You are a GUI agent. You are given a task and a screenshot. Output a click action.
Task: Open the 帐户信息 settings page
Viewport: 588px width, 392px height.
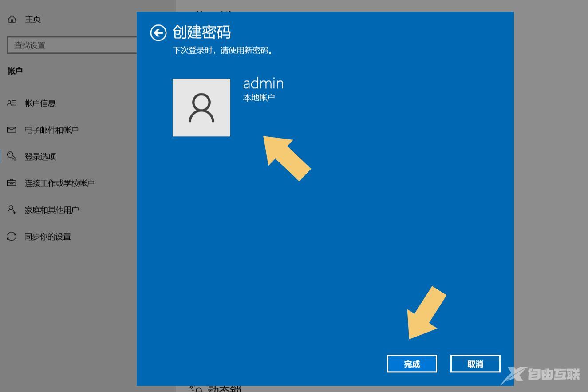(40, 103)
